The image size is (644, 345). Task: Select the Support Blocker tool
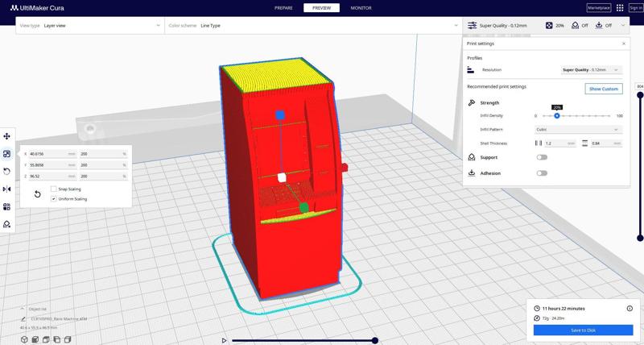pyautogui.click(x=6, y=225)
